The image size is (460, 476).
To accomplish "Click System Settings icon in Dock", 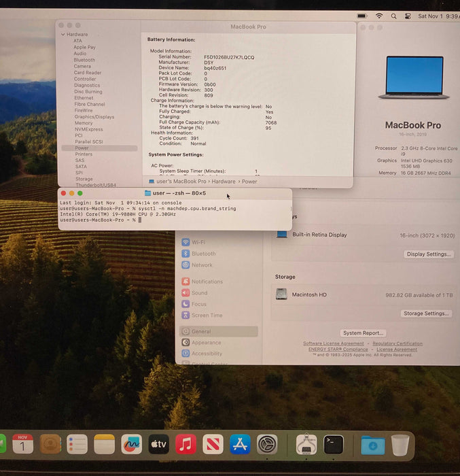I will pos(267,444).
